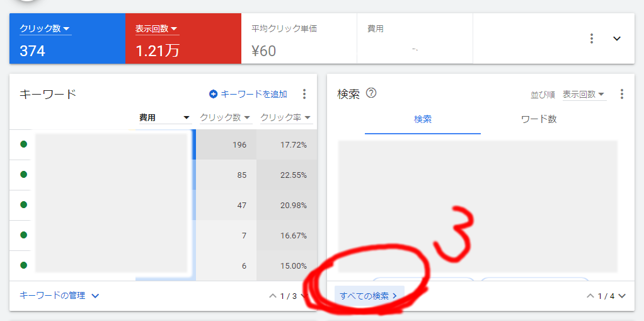Select the 費用 metric card
The image size is (644, 321).
point(415,38)
